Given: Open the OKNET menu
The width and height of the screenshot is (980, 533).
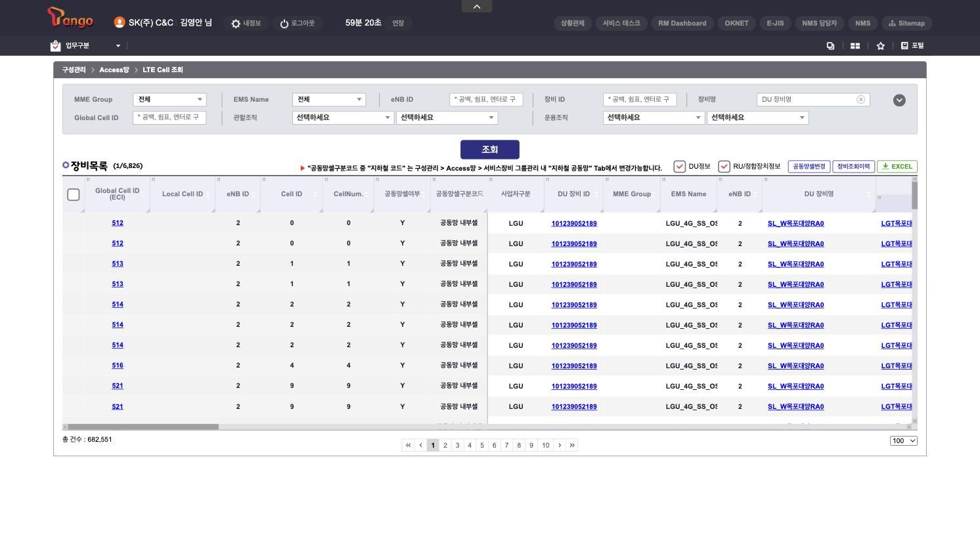Looking at the screenshot, I should [737, 24].
